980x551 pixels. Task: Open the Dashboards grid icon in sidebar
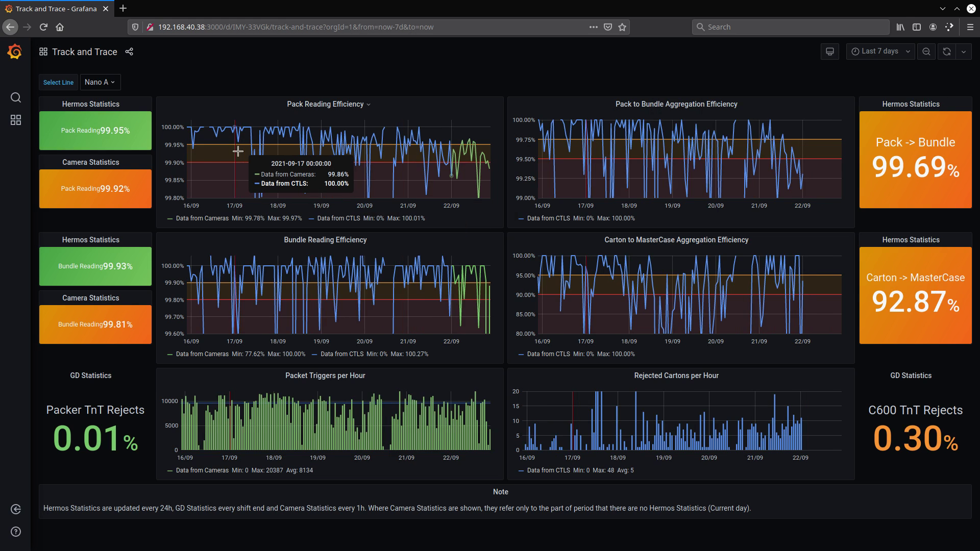tap(16, 120)
